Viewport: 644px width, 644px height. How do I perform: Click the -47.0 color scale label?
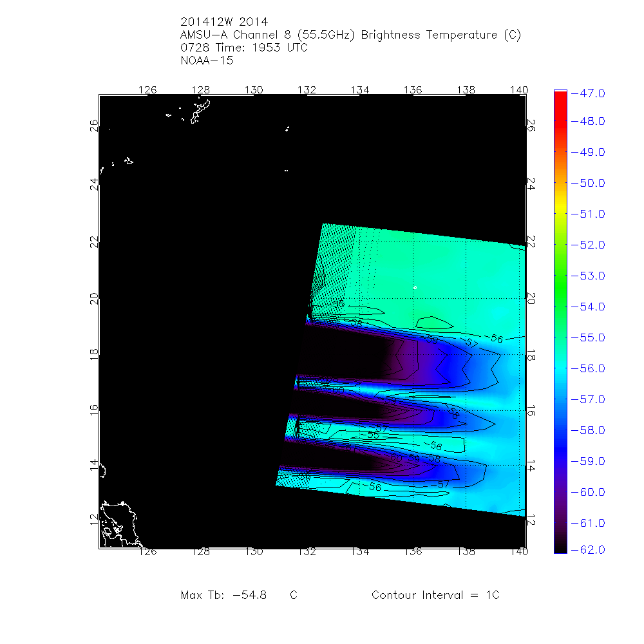coord(588,93)
